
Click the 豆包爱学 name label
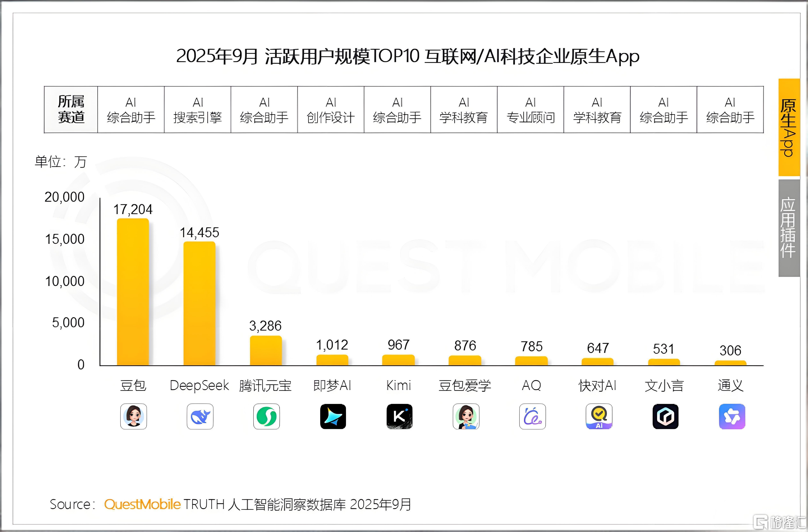click(465, 386)
